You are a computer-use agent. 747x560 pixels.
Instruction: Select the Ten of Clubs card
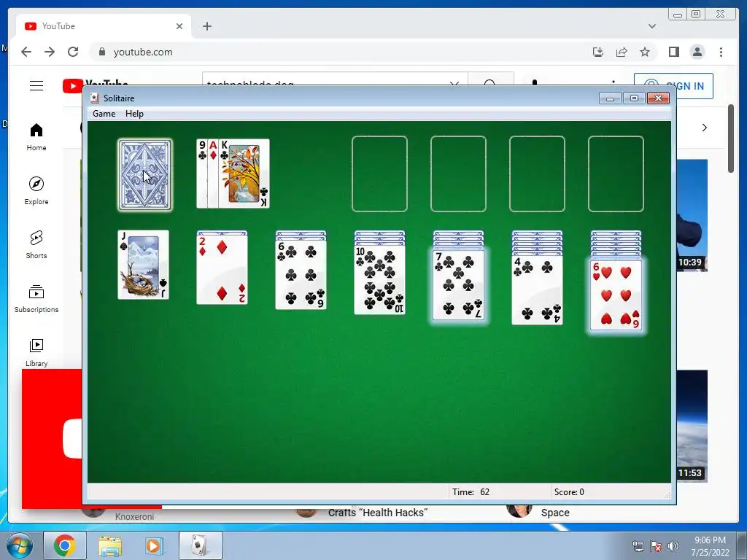pyautogui.click(x=379, y=280)
